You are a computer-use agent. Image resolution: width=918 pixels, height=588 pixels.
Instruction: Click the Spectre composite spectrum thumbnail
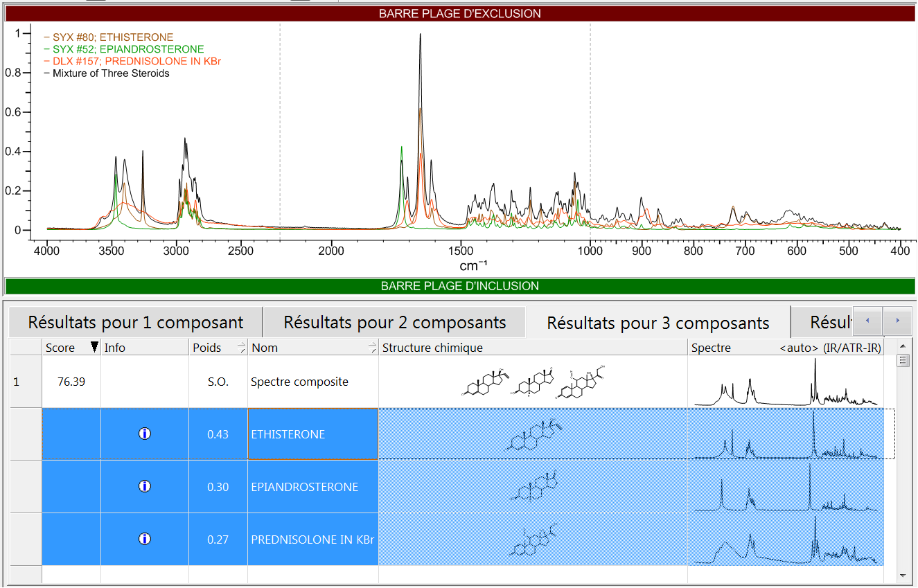point(786,382)
